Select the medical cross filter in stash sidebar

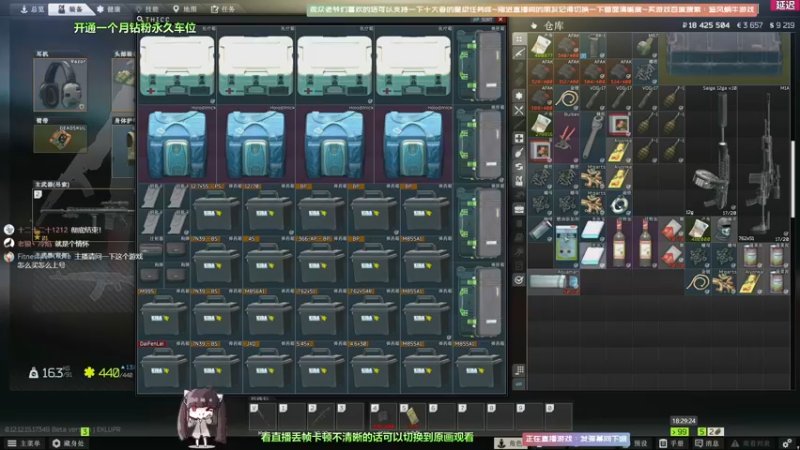point(519,138)
